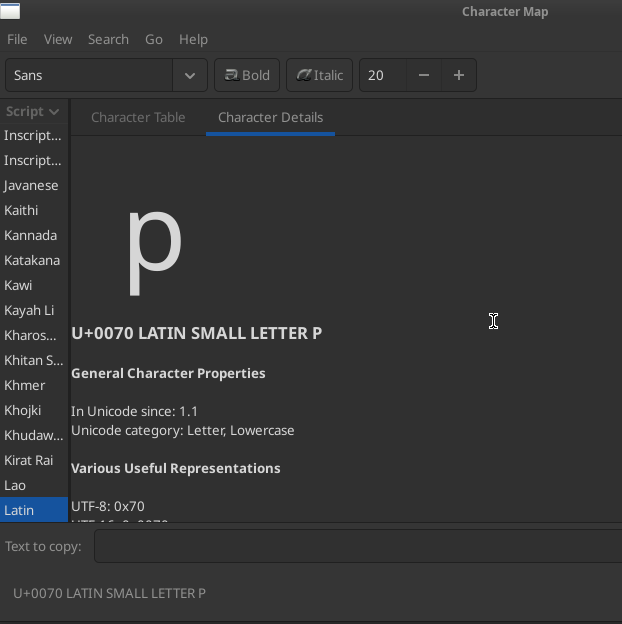This screenshot has height=624, width=622.
Task: Select the highlighted Latin script
Action: (x=34, y=510)
